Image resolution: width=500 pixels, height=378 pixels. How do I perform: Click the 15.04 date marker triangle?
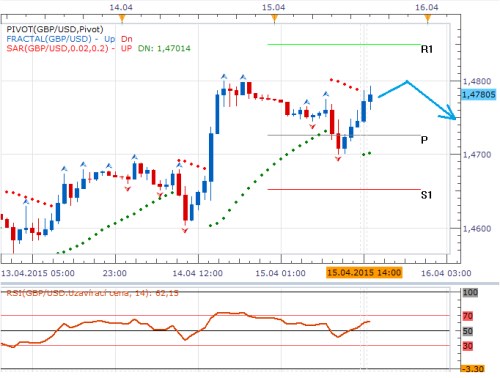tap(274, 19)
